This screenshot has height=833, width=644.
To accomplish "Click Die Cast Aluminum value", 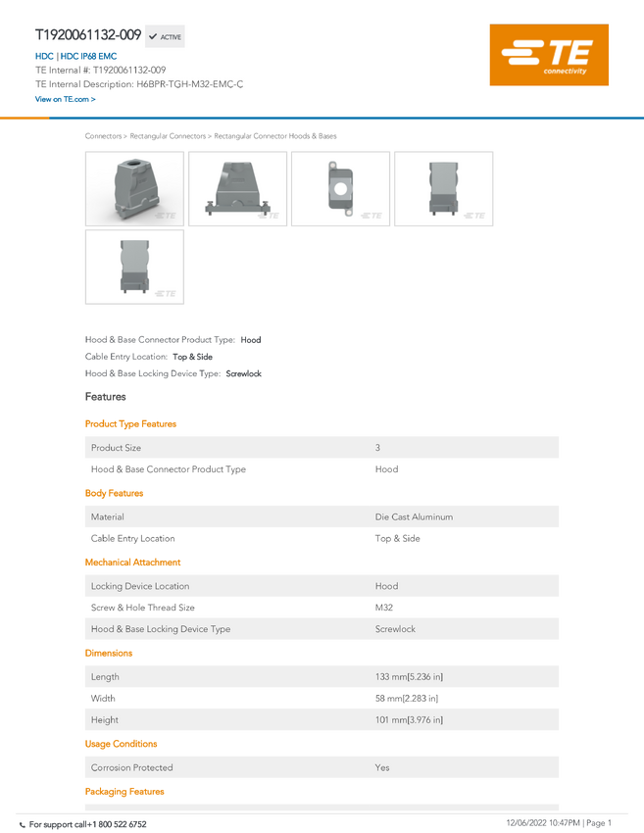I will point(414,516).
